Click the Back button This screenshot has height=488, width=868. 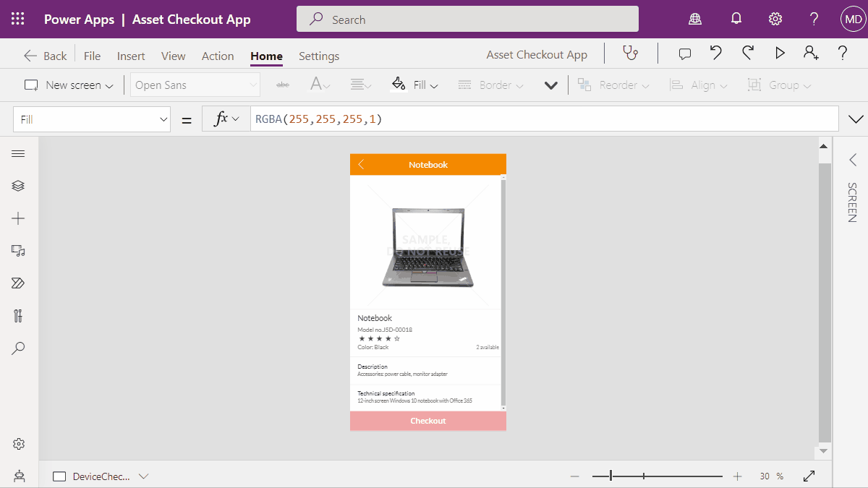(45, 54)
